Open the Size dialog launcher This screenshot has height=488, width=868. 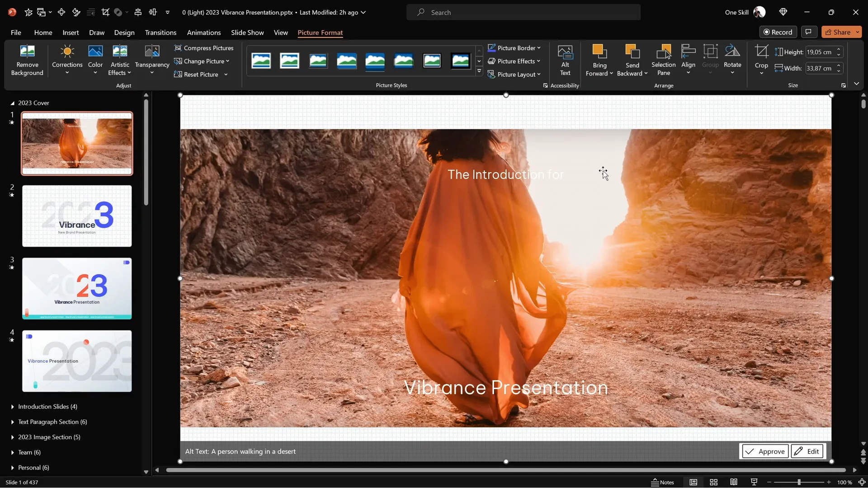point(843,85)
